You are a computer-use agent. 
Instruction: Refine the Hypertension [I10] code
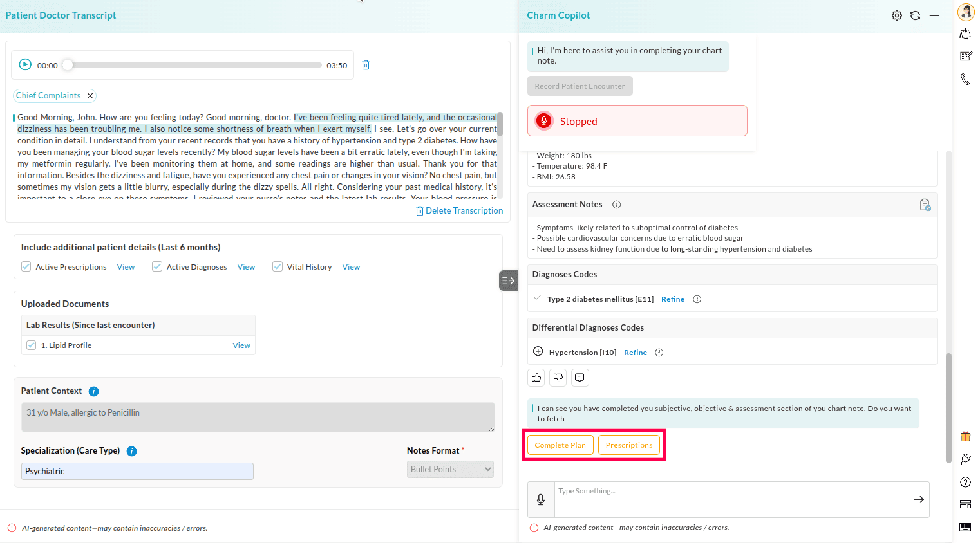click(636, 353)
